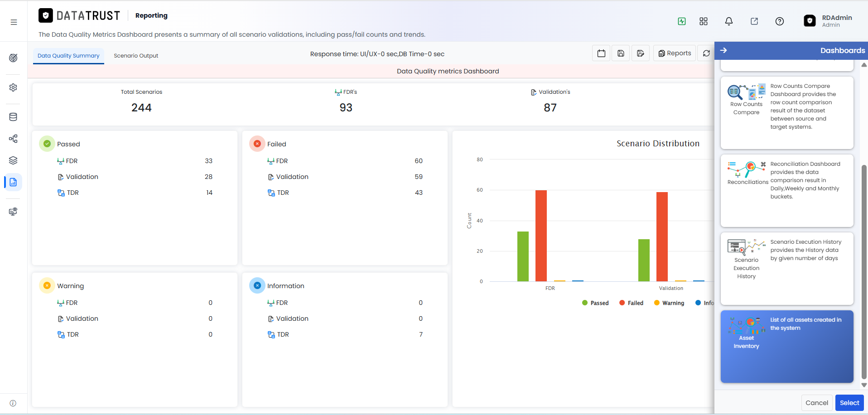
Task: Click the save floppy disk icon
Action: (621, 53)
